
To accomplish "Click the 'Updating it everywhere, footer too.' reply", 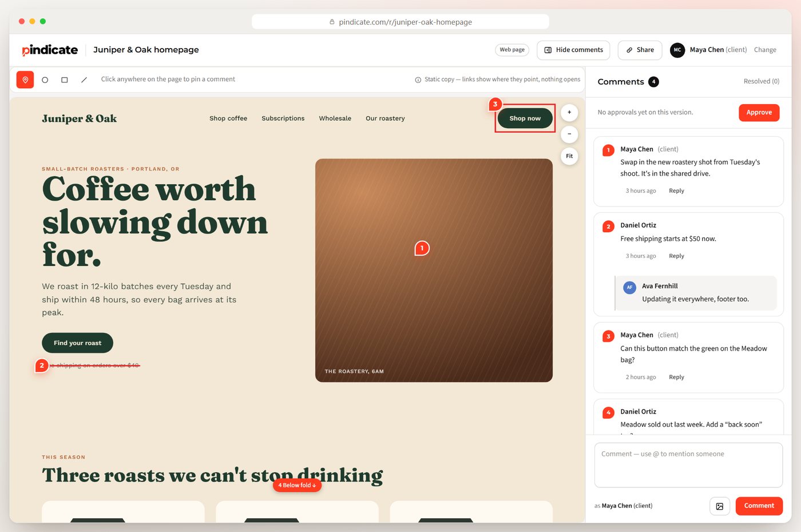I will tap(695, 299).
